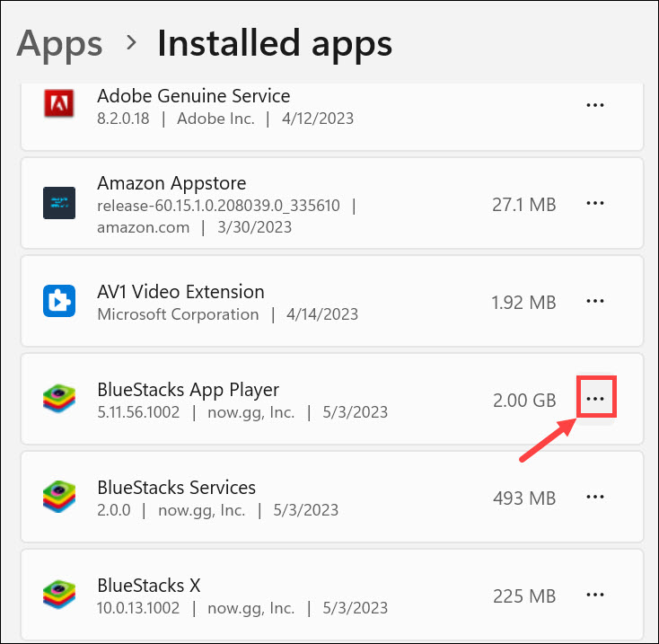Click the BlueStacks Services icon
Image resolution: width=659 pixels, height=644 pixels.
click(x=59, y=497)
